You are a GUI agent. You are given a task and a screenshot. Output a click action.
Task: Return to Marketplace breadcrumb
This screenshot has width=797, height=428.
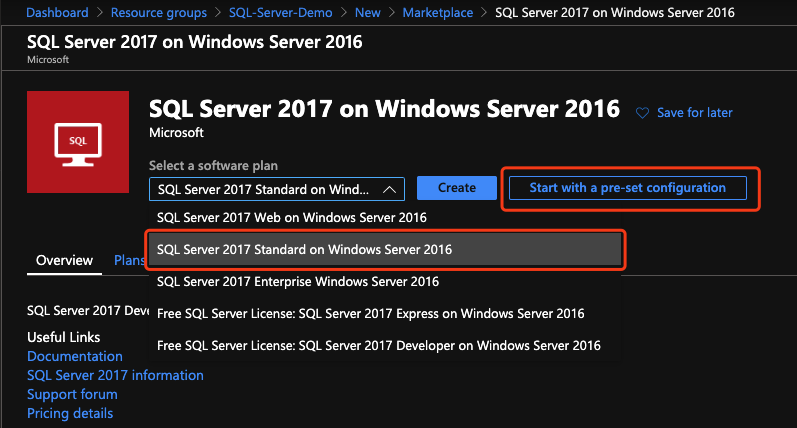[438, 12]
